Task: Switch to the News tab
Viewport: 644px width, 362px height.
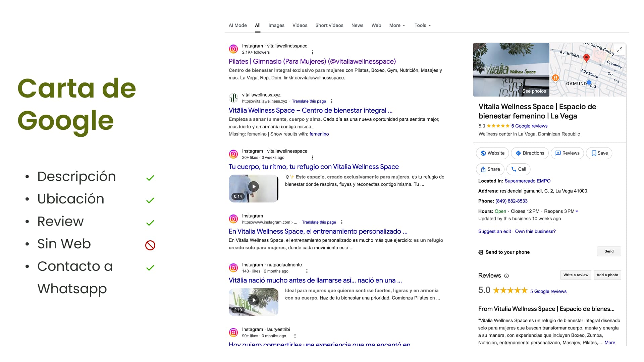Action: (357, 25)
